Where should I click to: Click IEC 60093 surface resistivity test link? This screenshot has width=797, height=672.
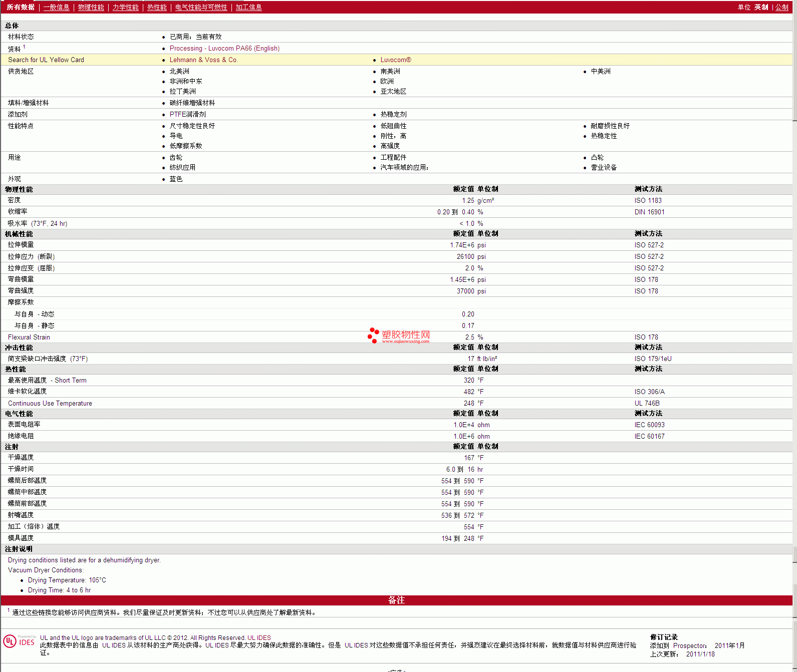[649, 425]
